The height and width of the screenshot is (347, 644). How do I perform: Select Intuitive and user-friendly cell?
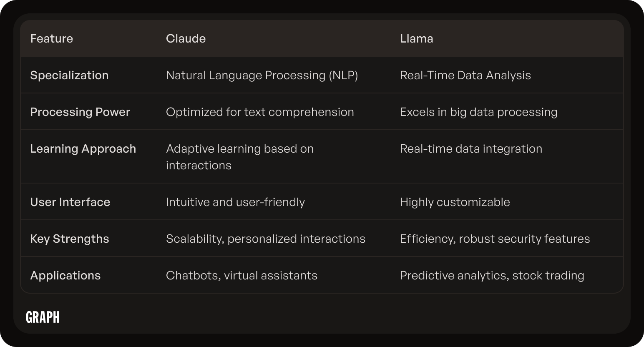235,202
